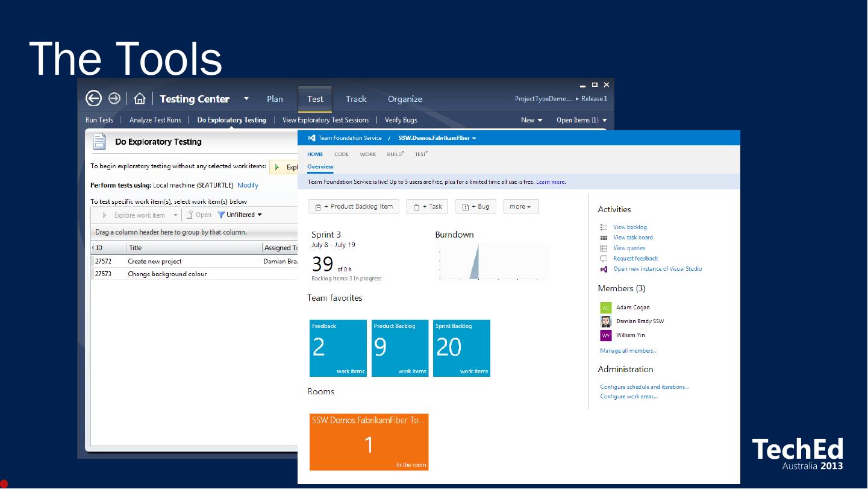Open the New dropdown menu
This screenshot has height=489, width=868.
tap(531, 120)
